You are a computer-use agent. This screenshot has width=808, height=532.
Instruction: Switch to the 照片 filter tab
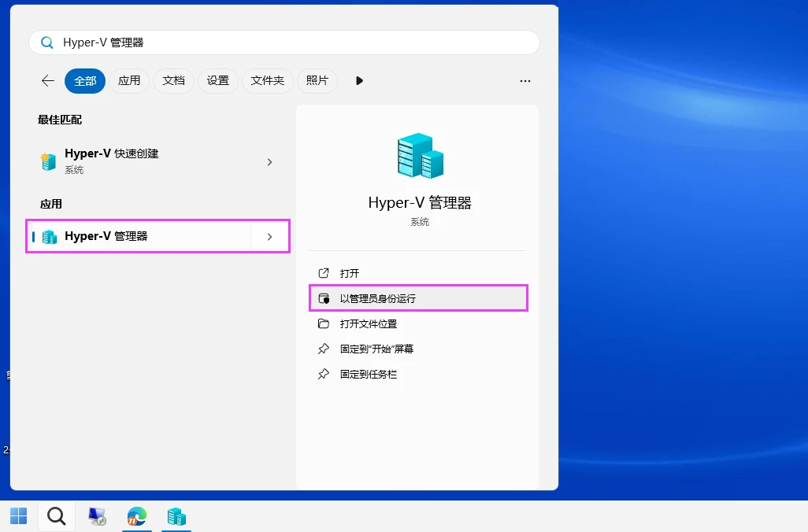pos(317,81)
